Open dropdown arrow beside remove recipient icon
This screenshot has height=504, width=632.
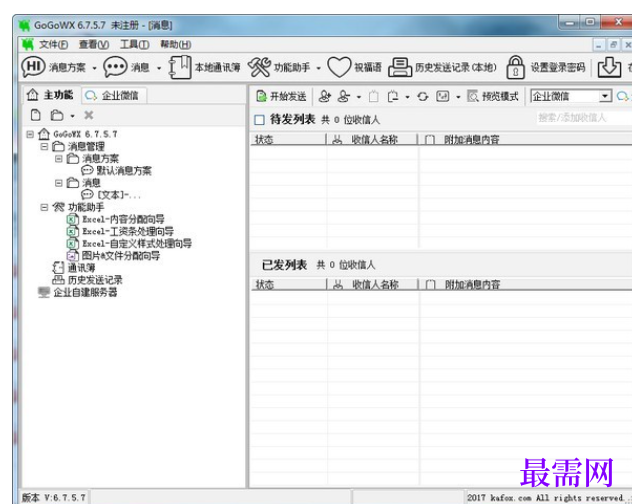click(359, 97)
